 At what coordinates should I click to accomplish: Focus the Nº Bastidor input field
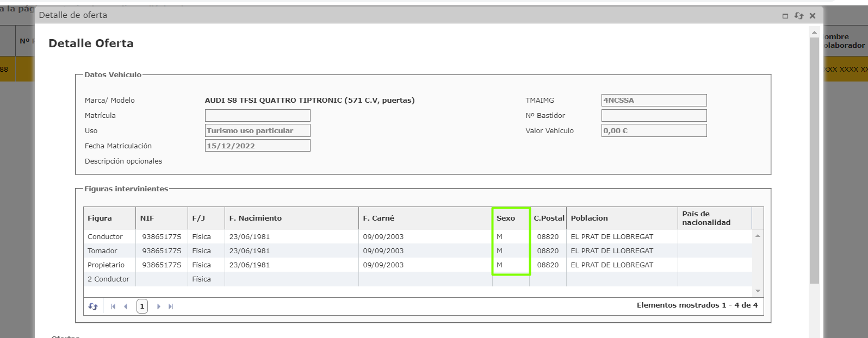654,115
